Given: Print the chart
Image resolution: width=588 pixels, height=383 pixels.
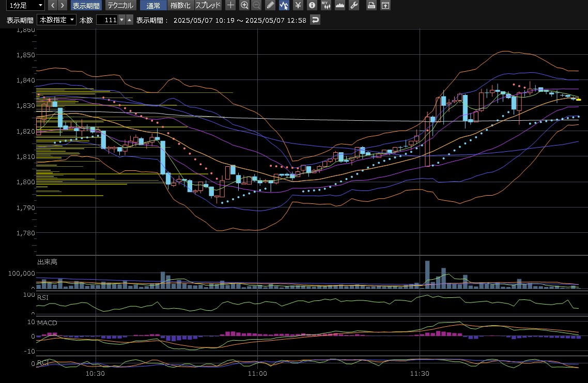Looking at the screenshot, I should point(372,5).
